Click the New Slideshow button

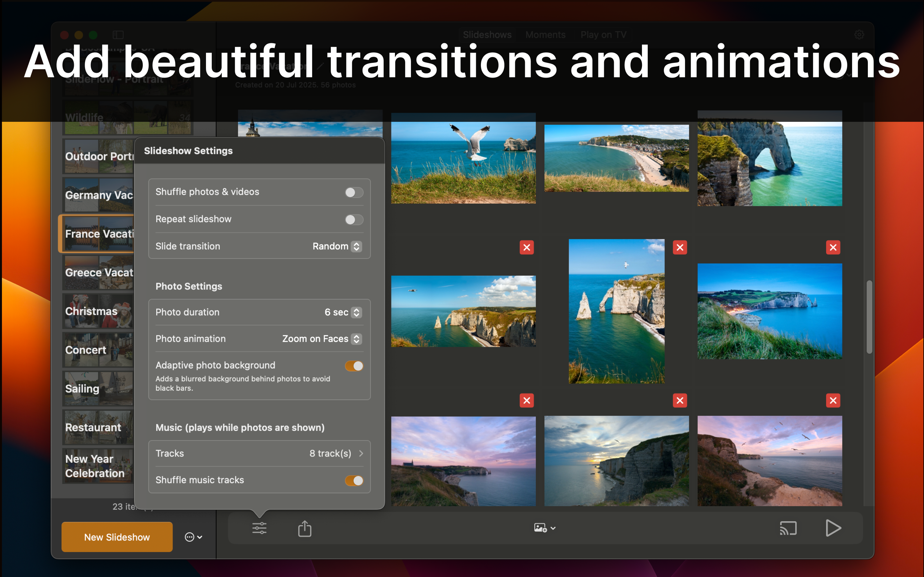[117, 537]
